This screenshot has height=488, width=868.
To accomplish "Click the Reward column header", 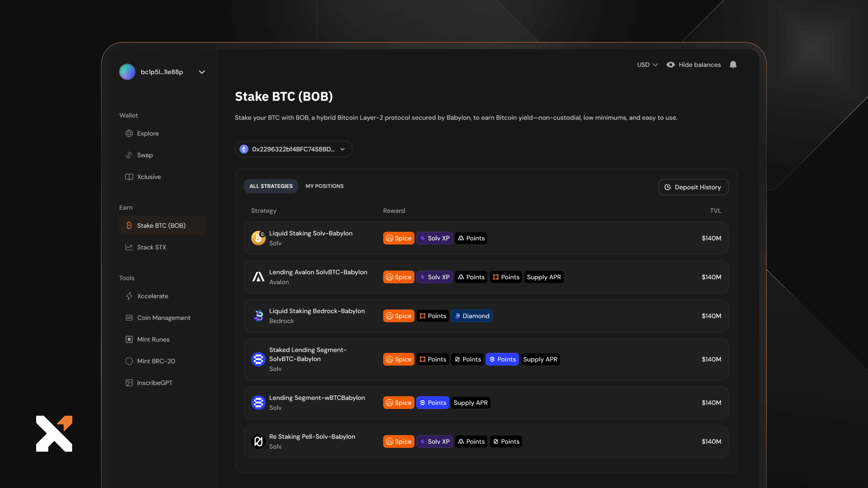I will pyautogui.click(x=394, y=211).
